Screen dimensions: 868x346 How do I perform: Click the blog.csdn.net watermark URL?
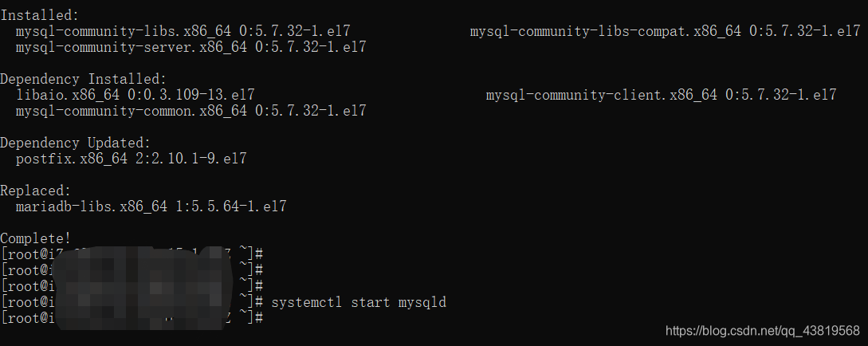(762, 330)
